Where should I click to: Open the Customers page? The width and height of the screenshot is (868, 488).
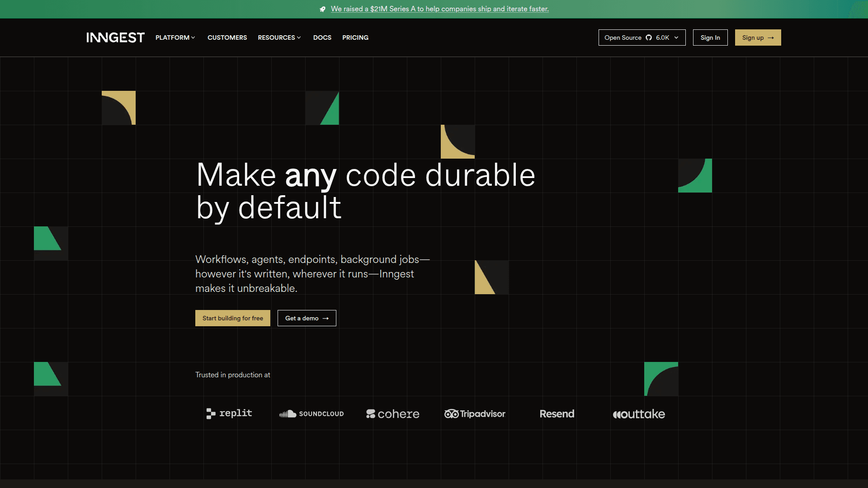coord(227,38)
